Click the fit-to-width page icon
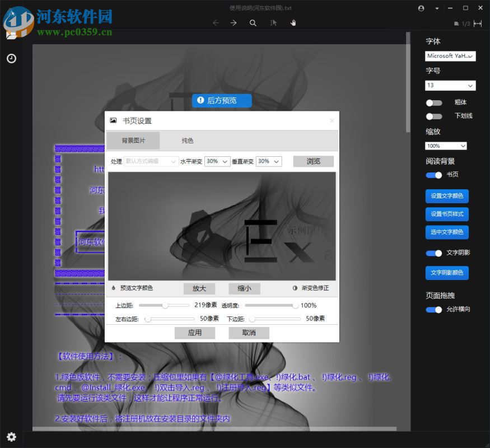The height and width of the screenshot is (448, 490). (478, 24)
